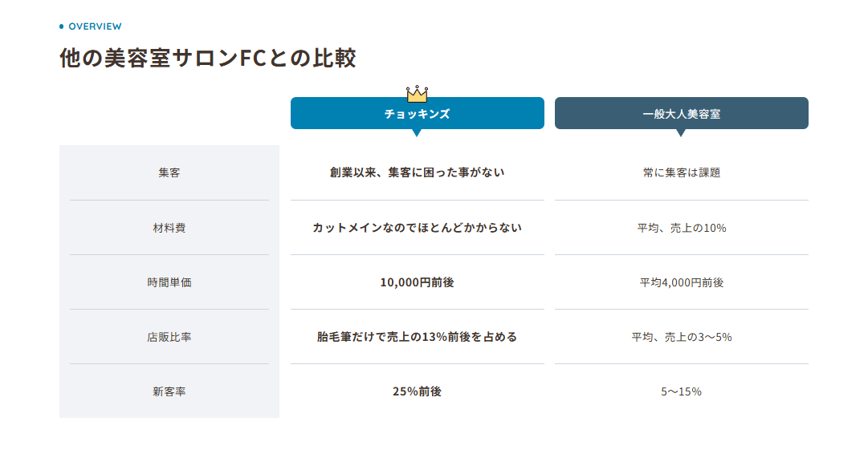Click the blue チョッキンズ column header
Viewport: 868px width, 450px height.
click(417, 113)
